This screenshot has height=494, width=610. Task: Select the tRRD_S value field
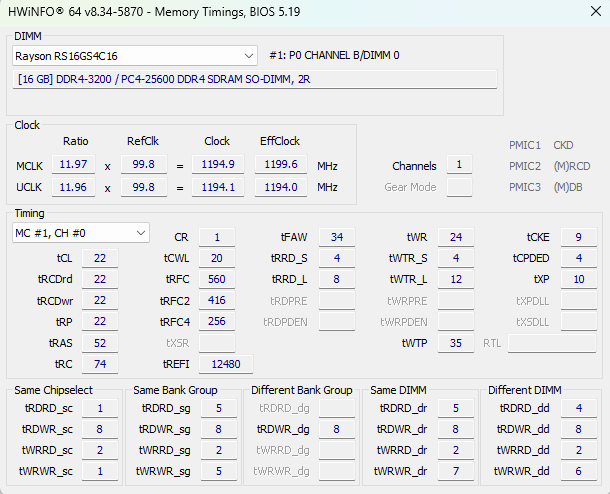click(x=337, y=258)
